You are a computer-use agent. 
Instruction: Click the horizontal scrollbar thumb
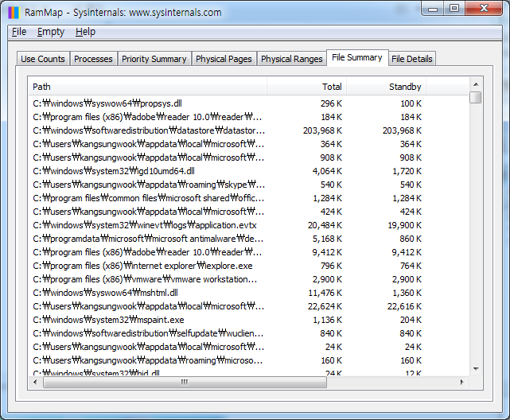185,383
